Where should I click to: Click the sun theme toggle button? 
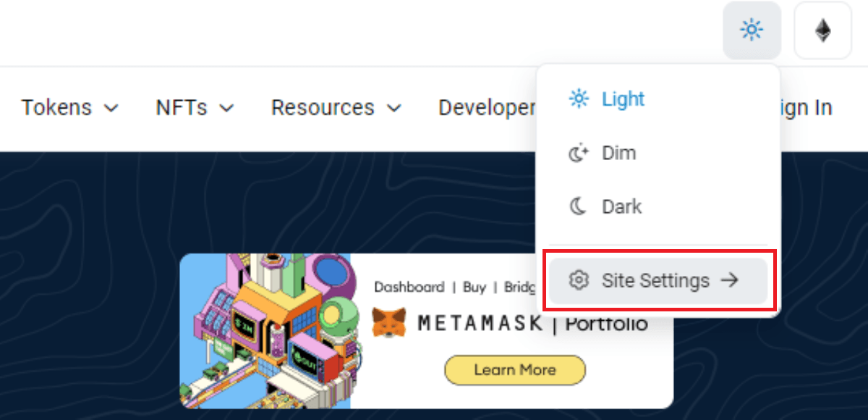[x=752, y=30]
